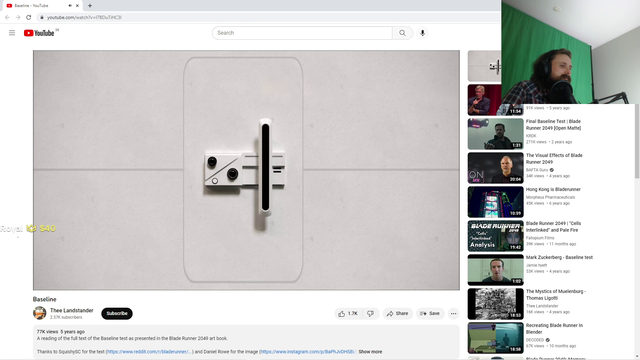Screen dimensions: 640x360
Task: Open the instagram.com image link
Action: click(x=308, y=351)
